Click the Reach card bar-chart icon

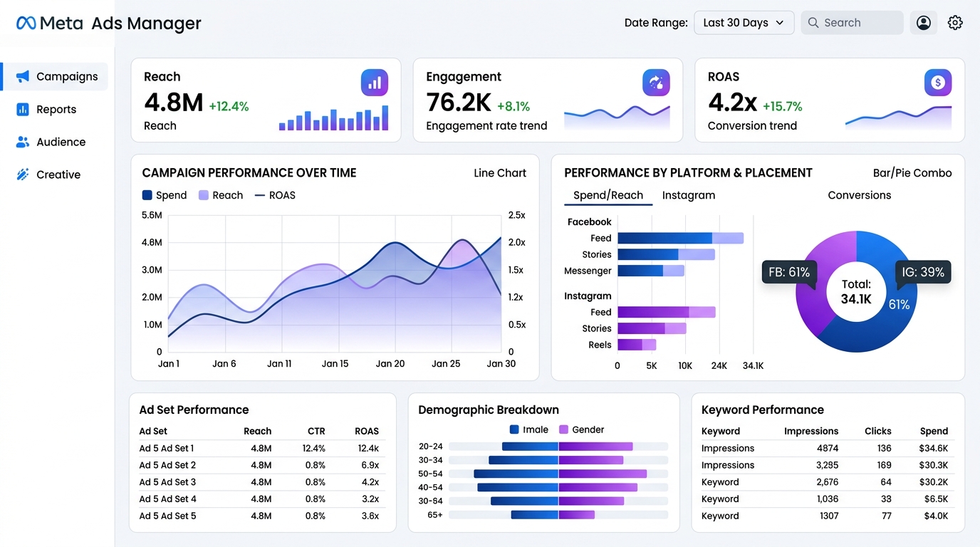(x=375, y=83)
